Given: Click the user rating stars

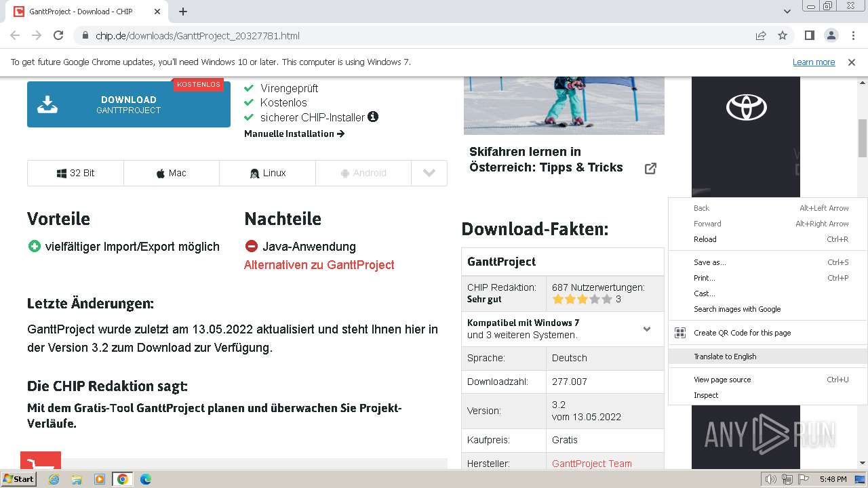Looking at the screenshot, I should (x=582, y=299).
